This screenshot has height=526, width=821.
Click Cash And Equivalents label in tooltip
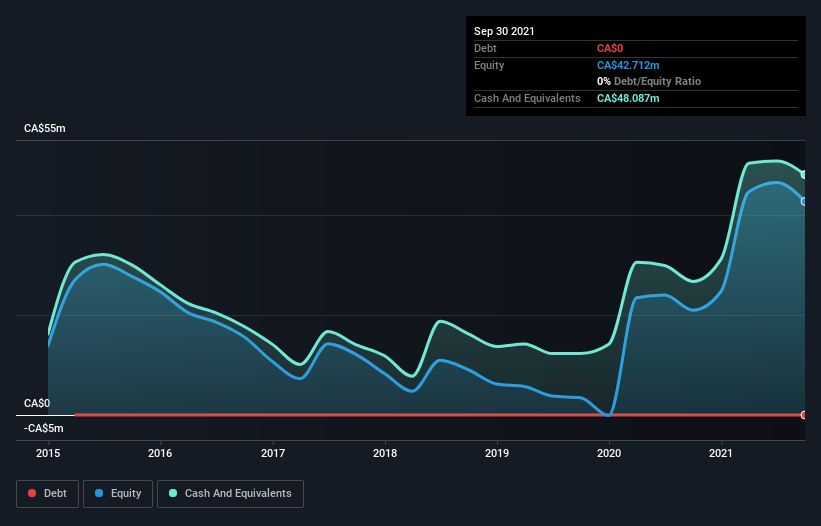coord(527,98)
